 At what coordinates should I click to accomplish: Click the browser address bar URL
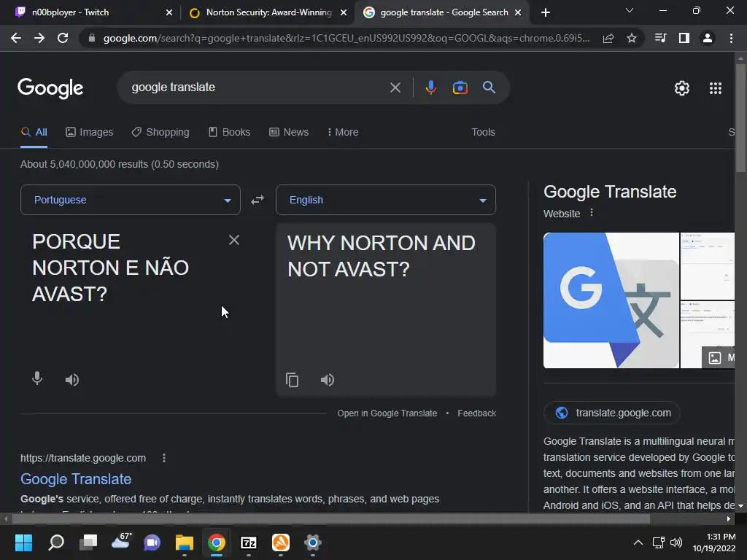pyautogui.click(x=346, y=38)
